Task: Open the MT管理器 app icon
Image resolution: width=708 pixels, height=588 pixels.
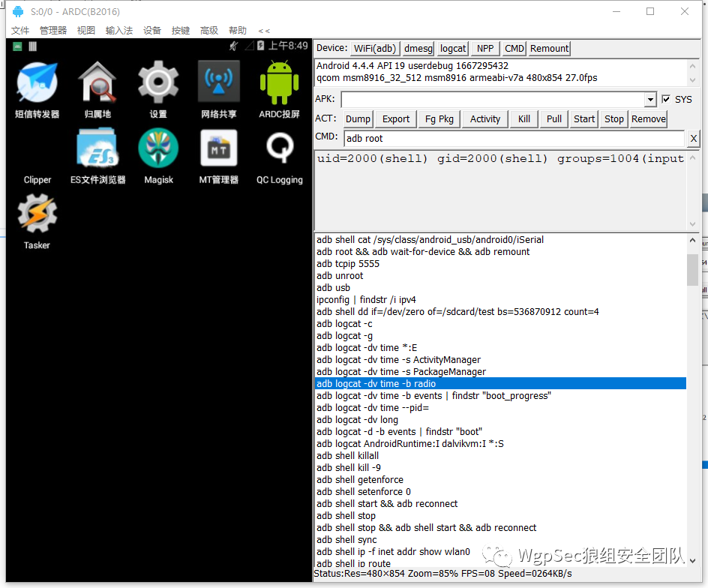Action: coord(218,148)
